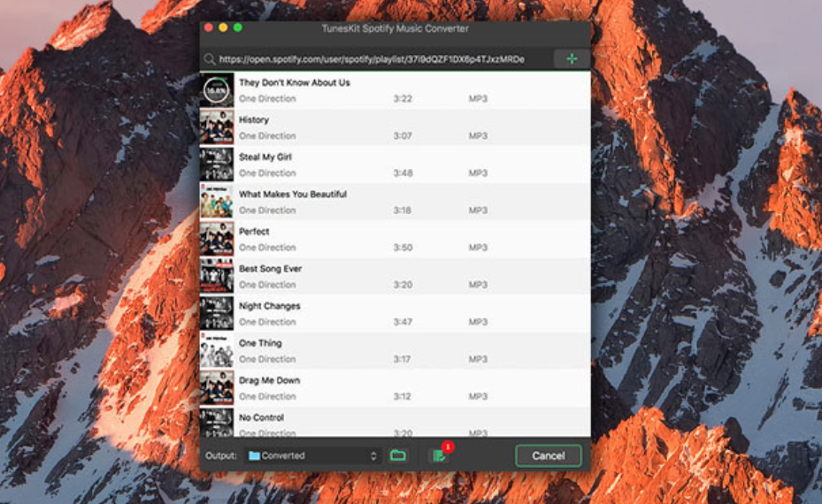Click the One Thing album thumbnail

pos(217,350)
